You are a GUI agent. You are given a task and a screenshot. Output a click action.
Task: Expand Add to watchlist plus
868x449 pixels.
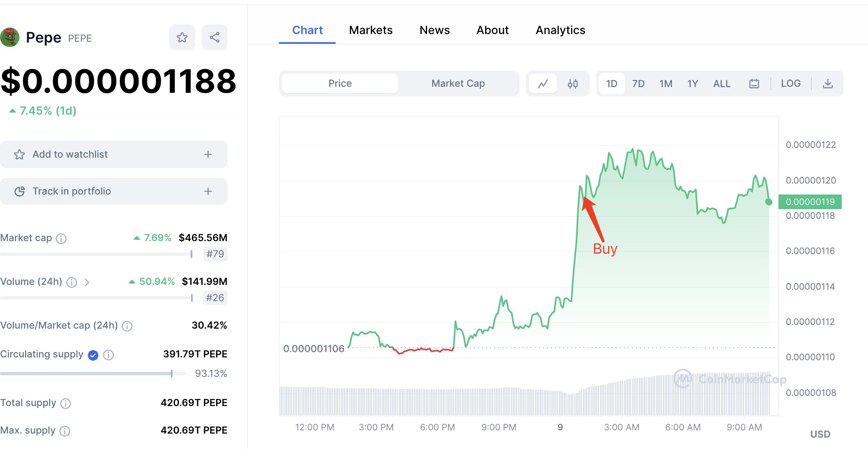coord(208,154)
